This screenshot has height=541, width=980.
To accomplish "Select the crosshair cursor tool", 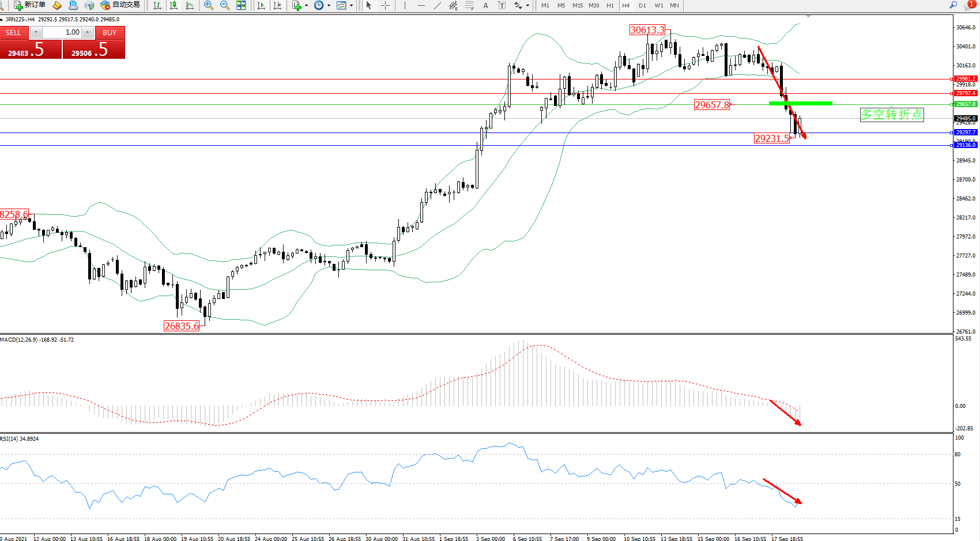I will point(385,5).
